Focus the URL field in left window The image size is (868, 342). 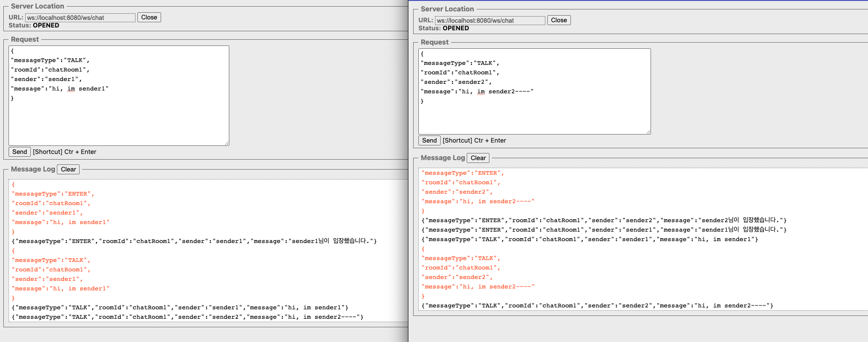(80, 18)
